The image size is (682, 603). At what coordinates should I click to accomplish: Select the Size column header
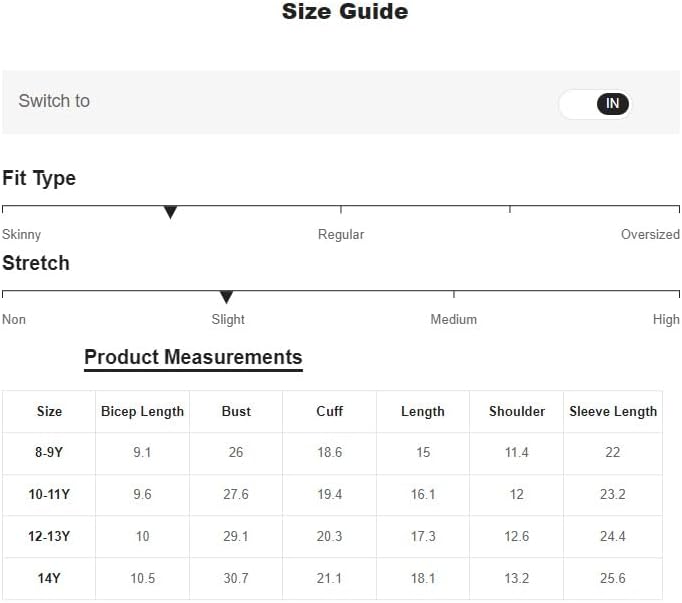(x=49, y=411)
